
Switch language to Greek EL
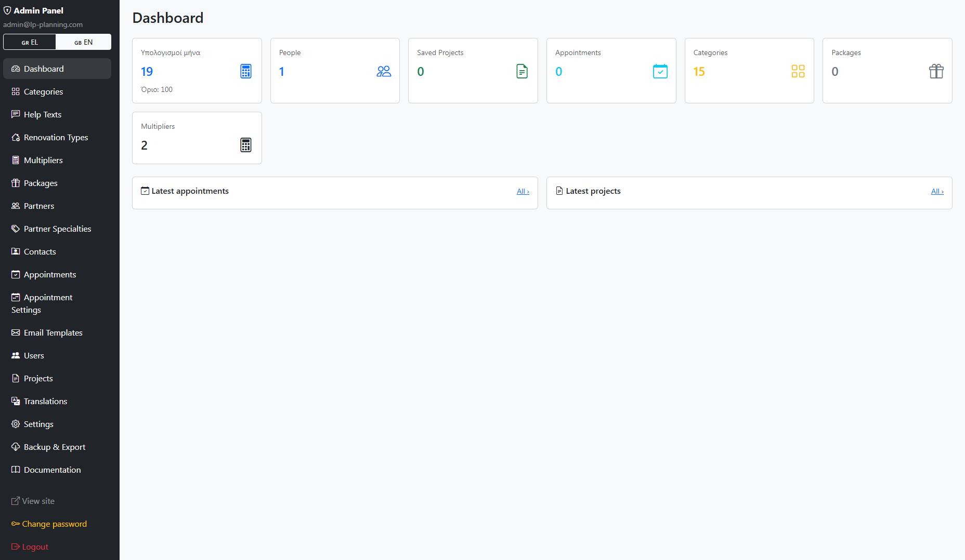click(30, 42)
